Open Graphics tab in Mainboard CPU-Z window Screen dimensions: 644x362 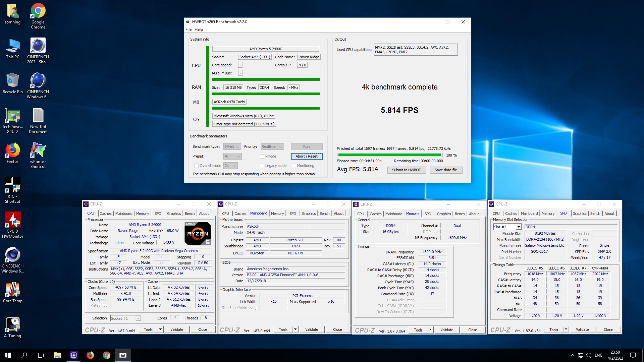pyautogui.click(x=309, y=214)
